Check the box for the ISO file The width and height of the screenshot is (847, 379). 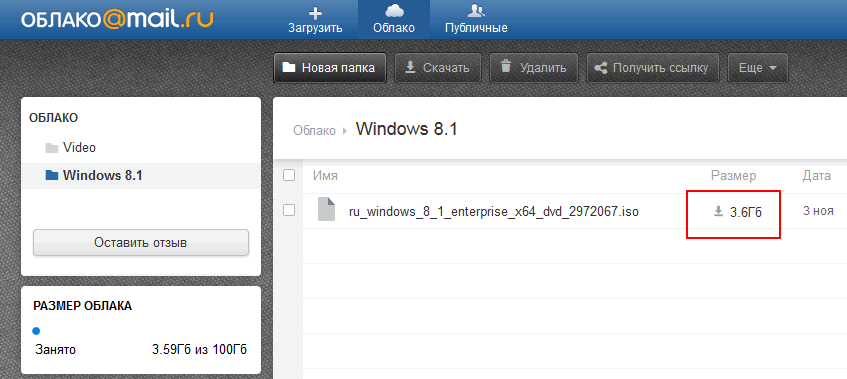(x=289, y=211)
